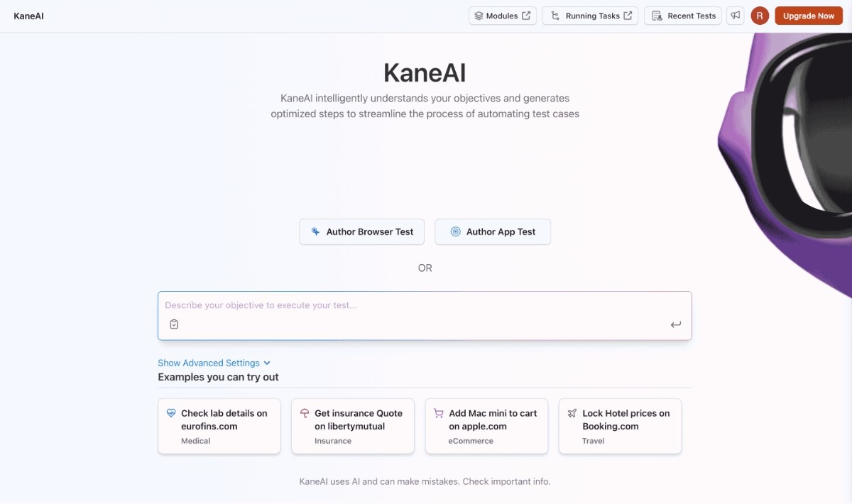Open the Modules page
The width and height of the screenshot is (852, 504).
coord(501,15)
